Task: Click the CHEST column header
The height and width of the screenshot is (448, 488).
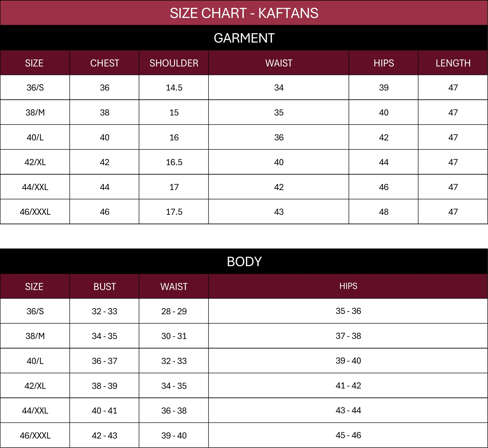Action: [104, 63]
